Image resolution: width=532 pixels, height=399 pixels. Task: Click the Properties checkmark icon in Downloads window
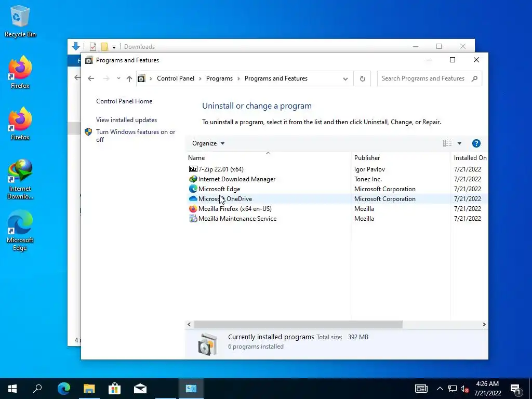click(93, 46)
